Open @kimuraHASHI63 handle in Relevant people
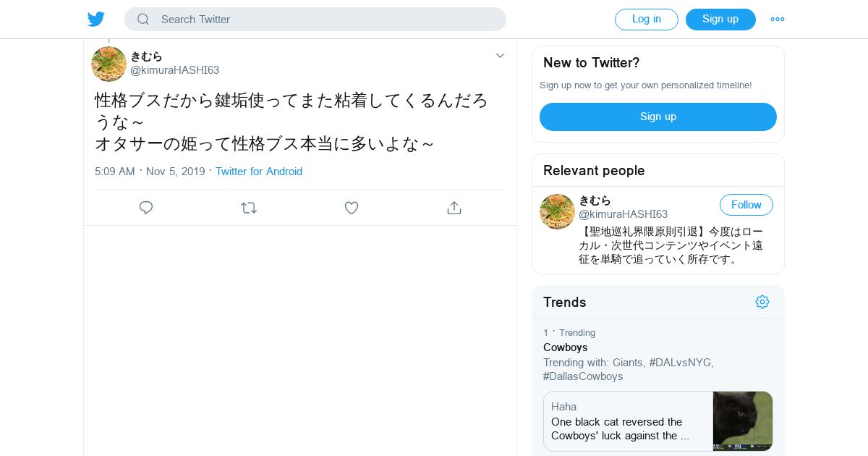Screen dimensions: 868x456 pyautogui.click(x=623, y=214)
